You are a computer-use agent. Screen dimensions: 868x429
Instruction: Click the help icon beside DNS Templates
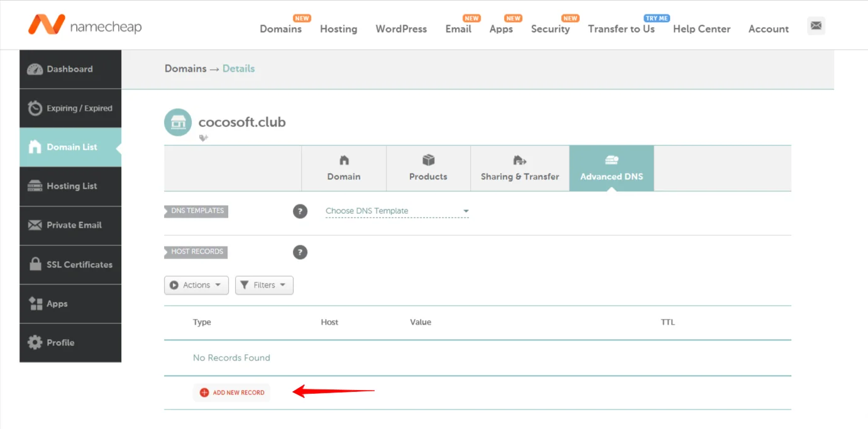point(300,211)
